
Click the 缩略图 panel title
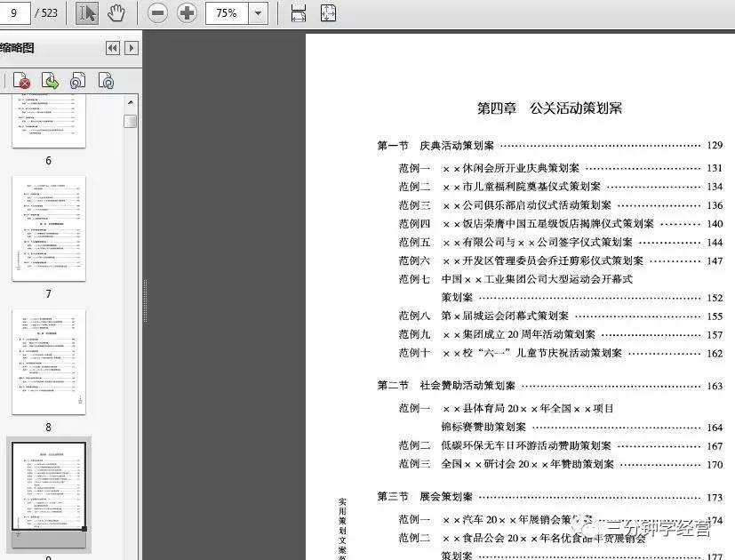18,47
